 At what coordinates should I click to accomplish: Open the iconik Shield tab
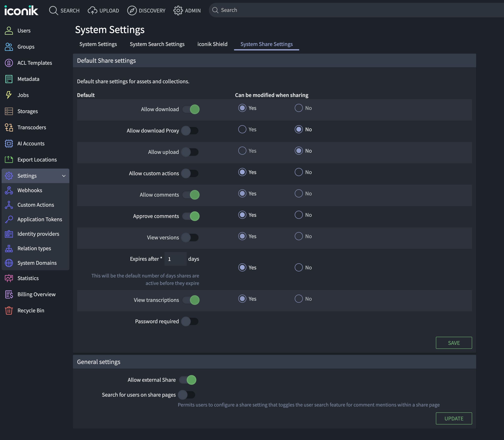[x=212, y=44]
